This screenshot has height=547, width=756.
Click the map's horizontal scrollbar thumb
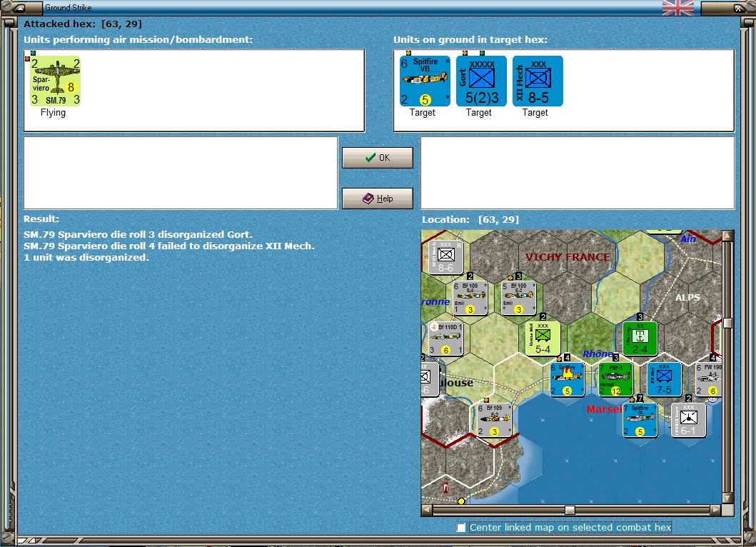tap(570, 510)
